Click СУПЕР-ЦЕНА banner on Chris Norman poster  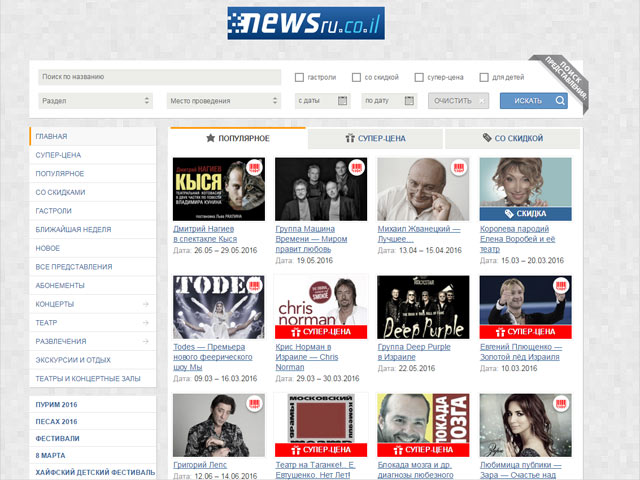[321, 332]
